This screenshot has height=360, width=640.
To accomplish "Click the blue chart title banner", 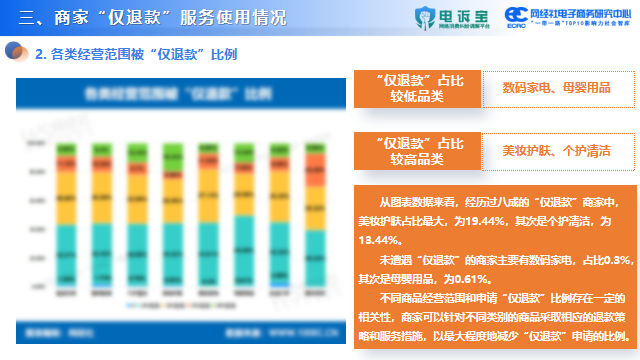I will click(181, 94).
